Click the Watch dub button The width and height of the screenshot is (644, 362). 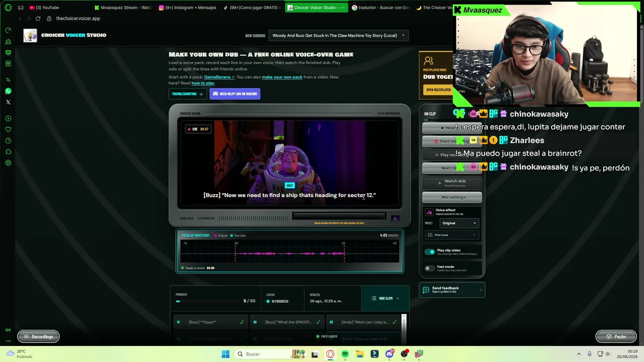452,183
